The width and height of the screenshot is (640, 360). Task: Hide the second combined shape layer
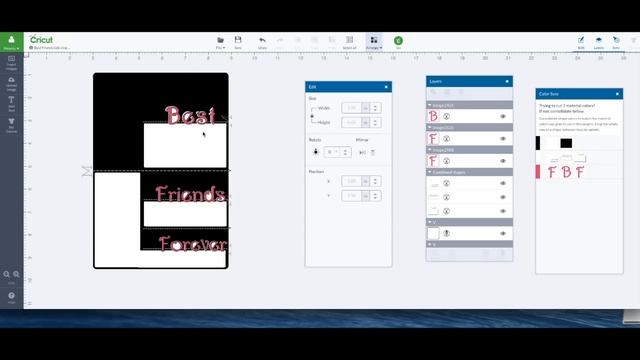pos(503,197)
